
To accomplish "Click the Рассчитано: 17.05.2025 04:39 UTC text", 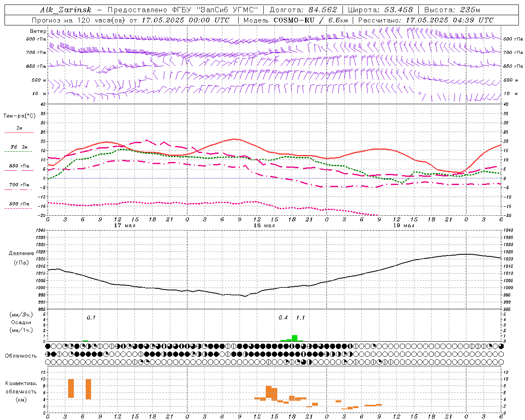I will [x=426, y=20].
